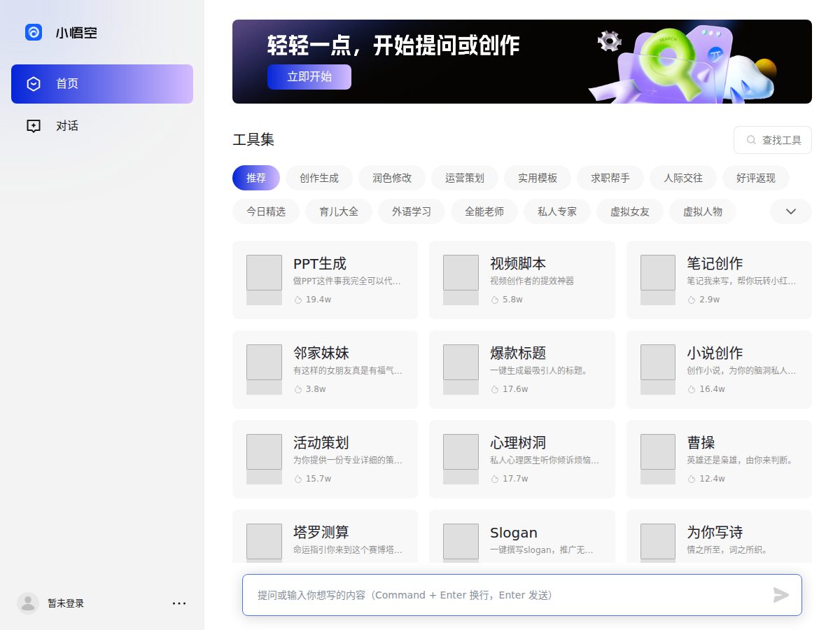Click the 视频脚本 thumbnail image
This screenshot has height=630, width=840.
pos(461,273)
